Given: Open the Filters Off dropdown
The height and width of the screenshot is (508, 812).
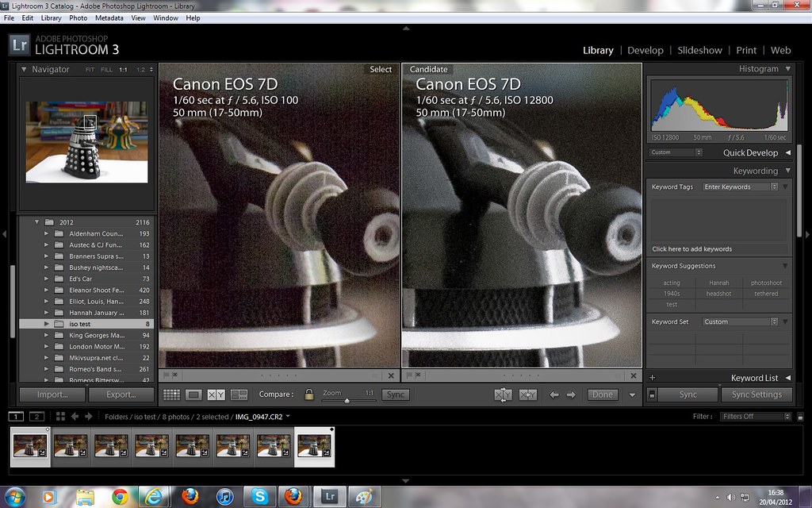Looking at the screenshot, I should pyautogui.click(x=754, y=417).
